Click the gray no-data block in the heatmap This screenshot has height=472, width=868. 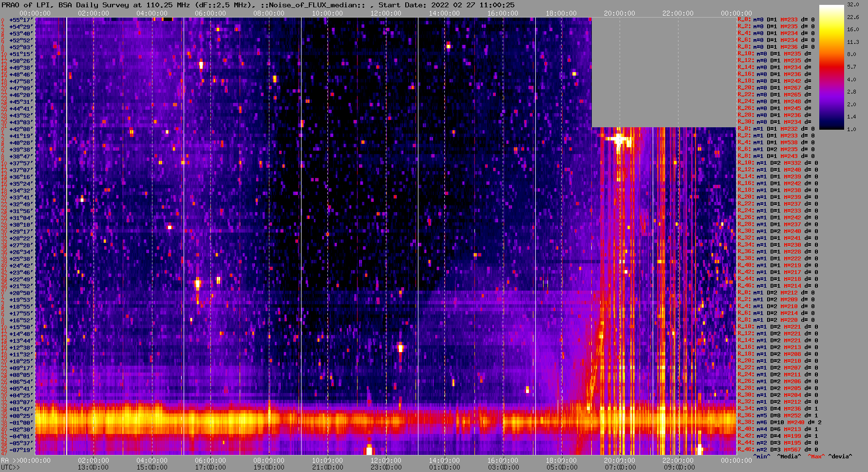pyautogui.click(x=664, y=72)
